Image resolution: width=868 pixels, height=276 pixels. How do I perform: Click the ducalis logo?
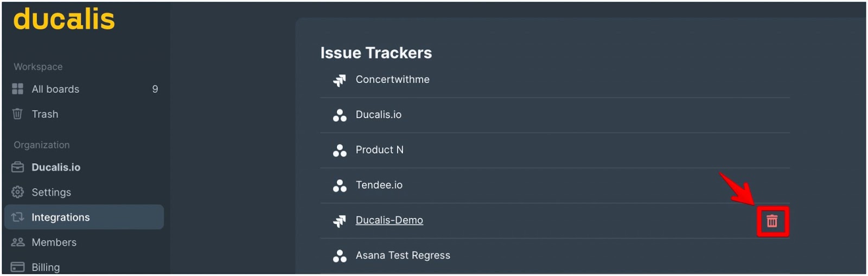pyautogui.click(x=64, y=19)
